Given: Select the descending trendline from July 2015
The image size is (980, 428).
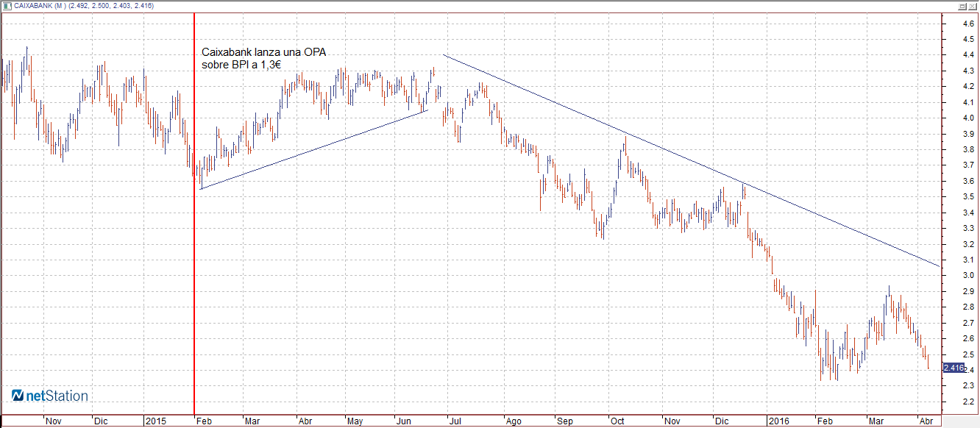Looking at the screenshot, I should [x=690, y=160].
